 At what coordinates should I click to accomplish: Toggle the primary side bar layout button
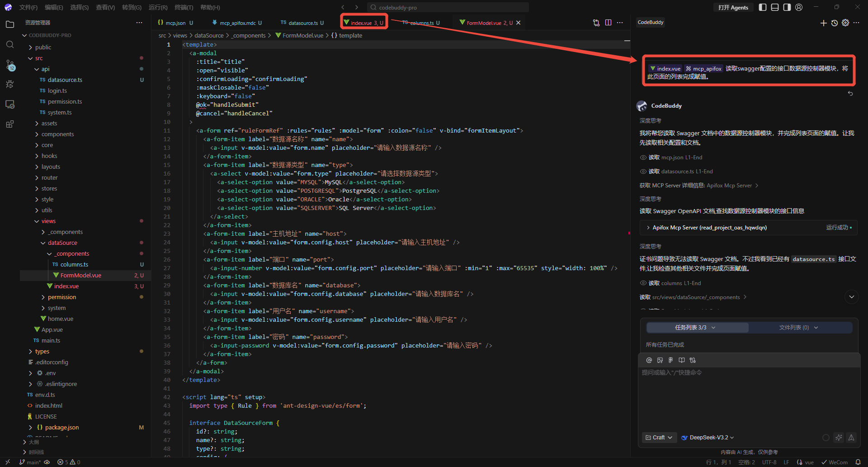(763, 7)
